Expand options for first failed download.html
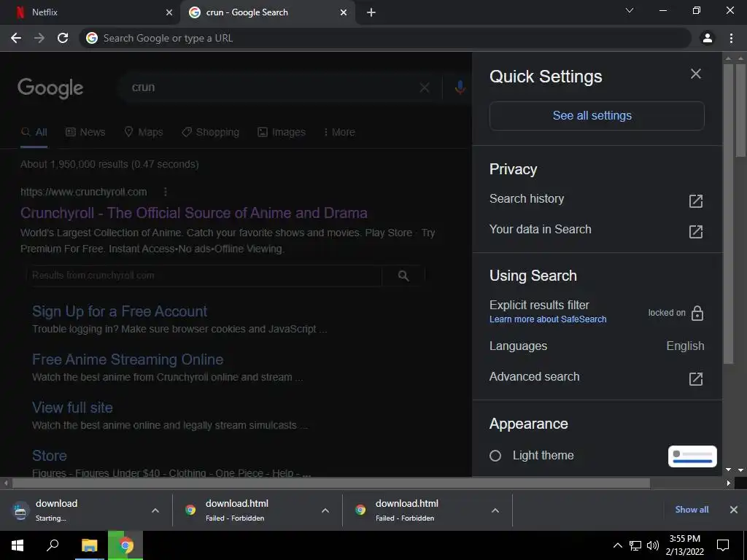The image size is (747, 560). [325, 510]
